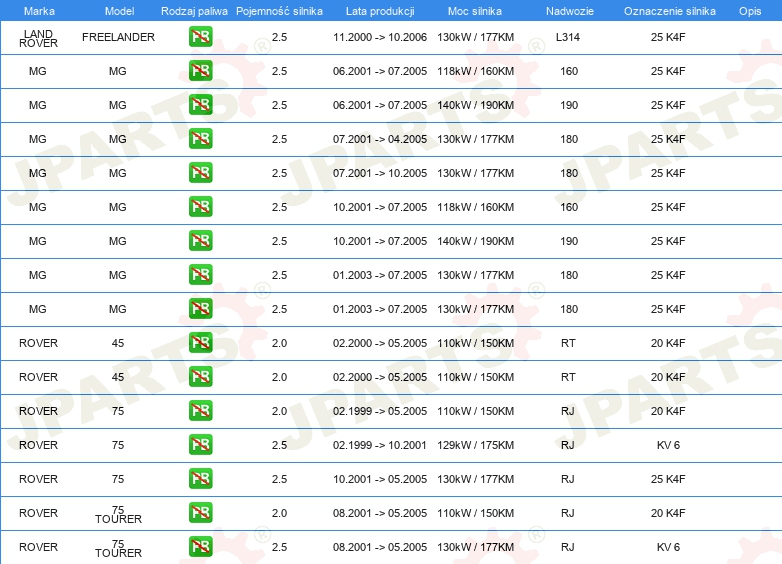Viewport: 782px width, 564px height.
Task: Click fuel icon in Rover 75 10.2001 -> 05.2005 row
Action: click(200, 478)
